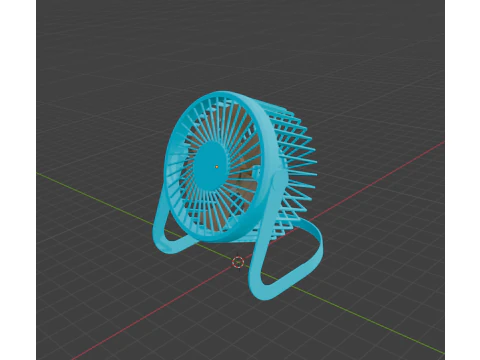This screenshot has width=480, height=360.
Task: Select the fan's round center hub disc
Action: pyautogui.click(x=210, y=166)
